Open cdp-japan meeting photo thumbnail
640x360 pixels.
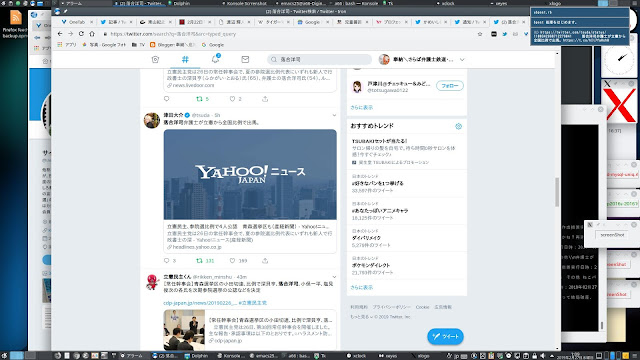(184, 330)
